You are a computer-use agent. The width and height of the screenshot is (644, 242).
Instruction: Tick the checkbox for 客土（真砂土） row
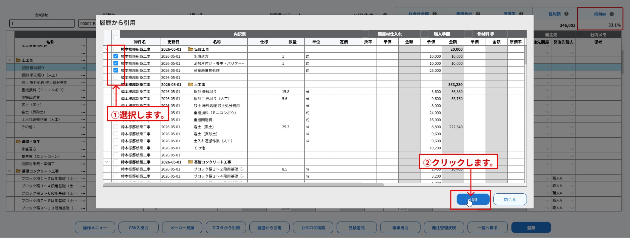coord(116,134)
